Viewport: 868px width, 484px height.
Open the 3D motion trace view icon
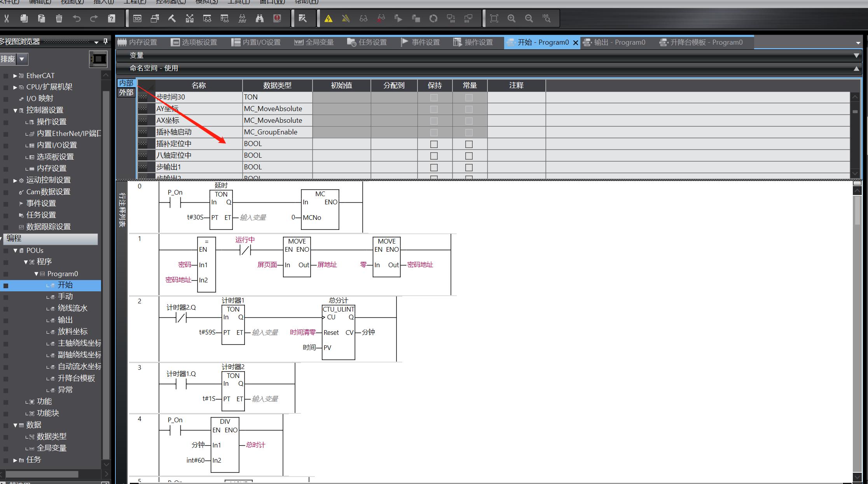click(x=137, y=18)
